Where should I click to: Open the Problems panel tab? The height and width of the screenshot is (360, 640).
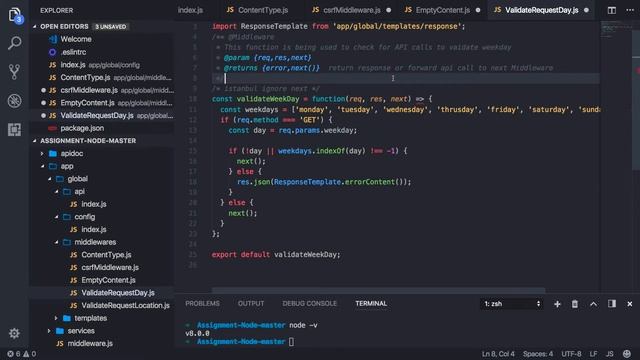point(202,304)
